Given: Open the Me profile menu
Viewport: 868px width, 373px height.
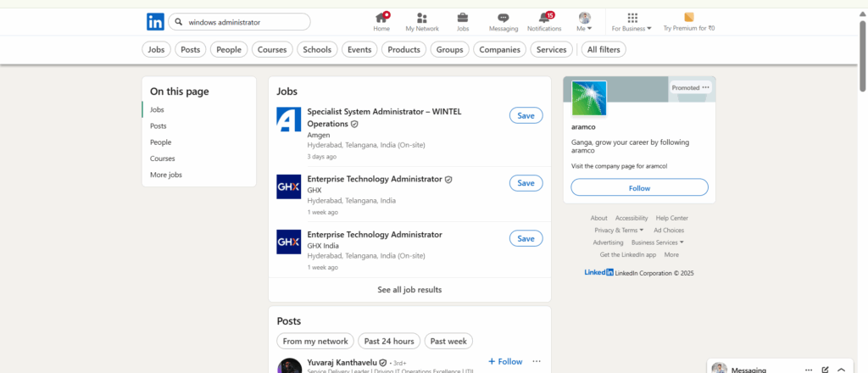Looking at the screenshot, I should pos(585,21).
